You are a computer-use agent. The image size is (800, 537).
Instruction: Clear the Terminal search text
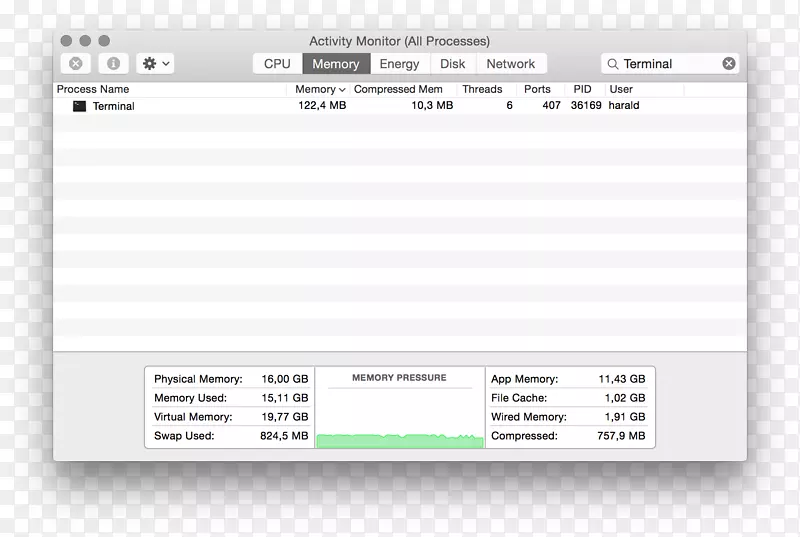pos(729,64)
